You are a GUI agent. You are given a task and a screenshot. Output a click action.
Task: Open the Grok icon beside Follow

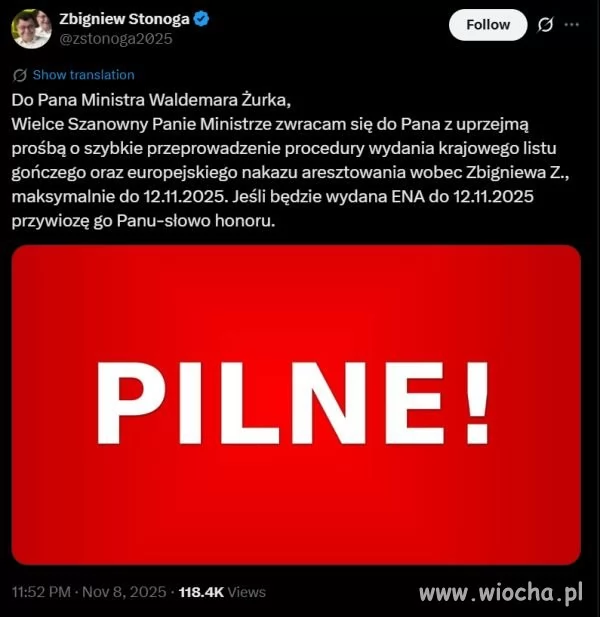coord(545,25)
